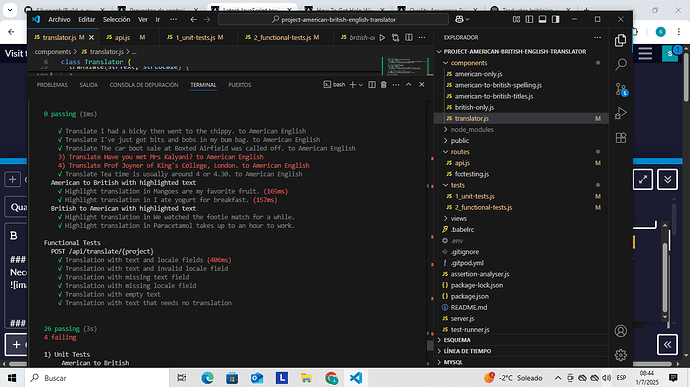Click the Run code play icon
Image resolution: width=690 pixels, height=387 pixels.
tap(382, 38)
